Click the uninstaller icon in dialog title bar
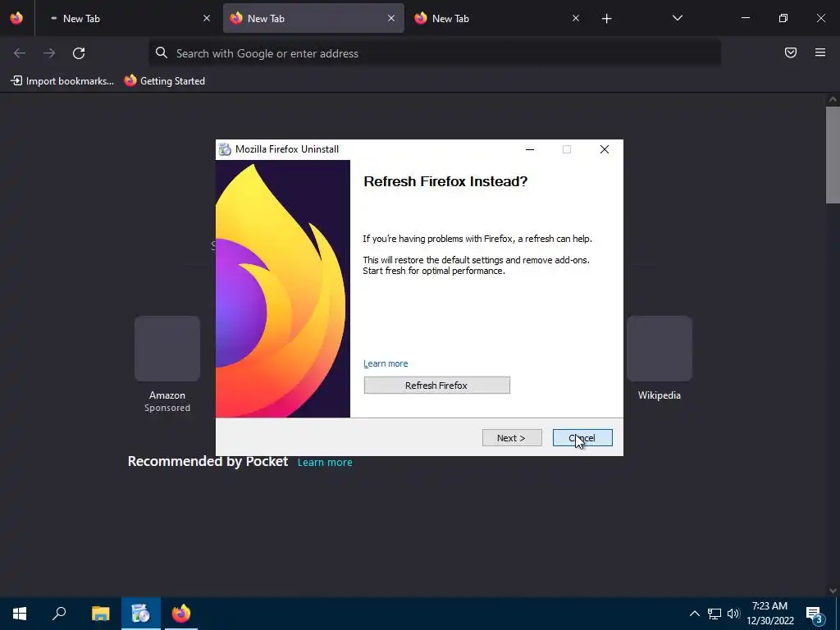The width and height of the screenshot is (840, 630). click(226, 149)
